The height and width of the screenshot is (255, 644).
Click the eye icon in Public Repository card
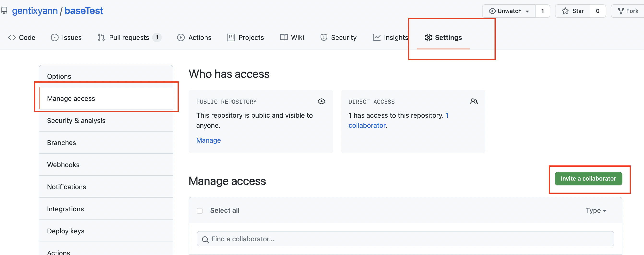click(x=321, y=101)
